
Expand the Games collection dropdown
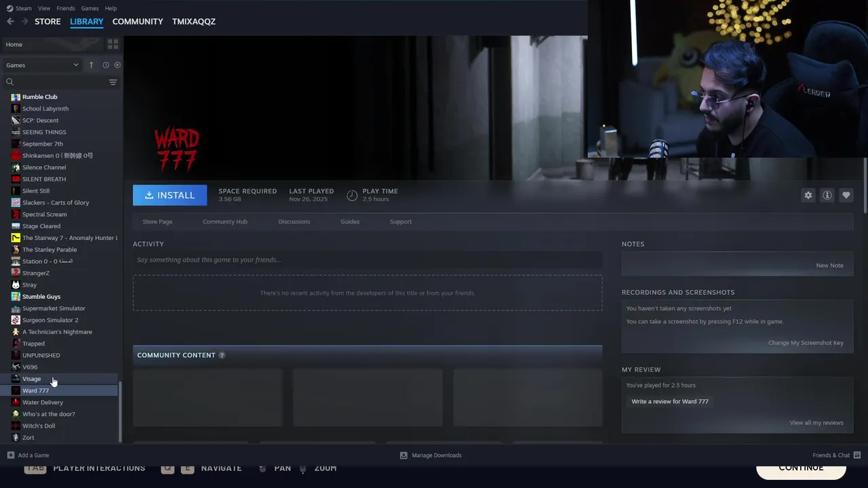(42, 65)
